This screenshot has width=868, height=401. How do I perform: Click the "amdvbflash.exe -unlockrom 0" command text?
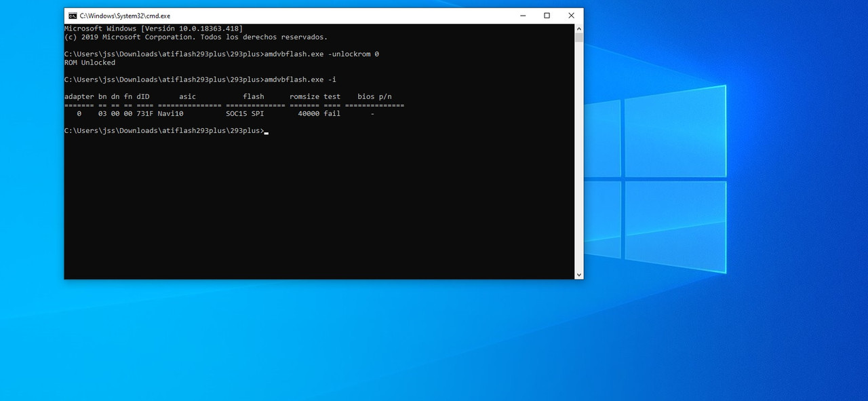[x=321, y=54]
